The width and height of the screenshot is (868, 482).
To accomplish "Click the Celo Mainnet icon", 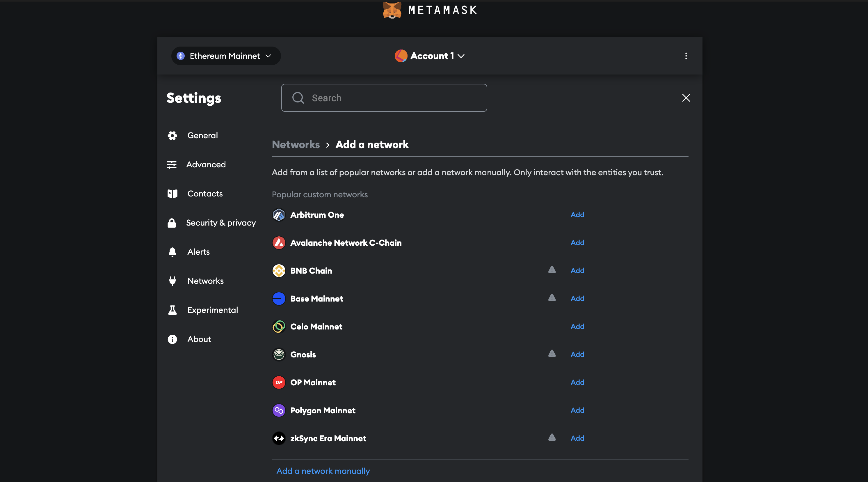I will point(278,326).
